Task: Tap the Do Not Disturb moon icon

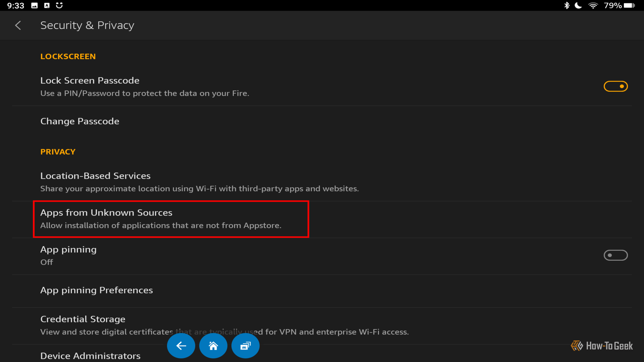Action: (578, 5)
